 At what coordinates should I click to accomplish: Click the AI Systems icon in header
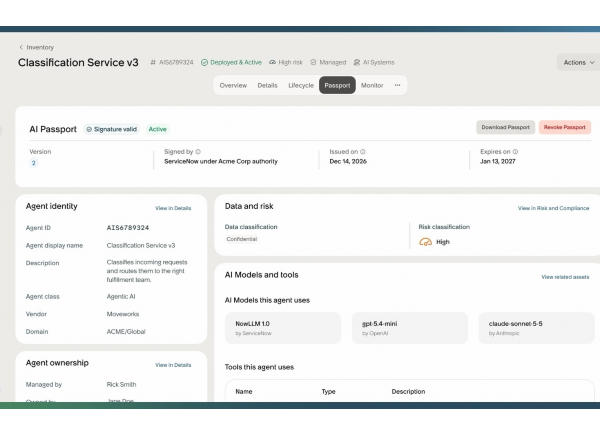(357, 62)
